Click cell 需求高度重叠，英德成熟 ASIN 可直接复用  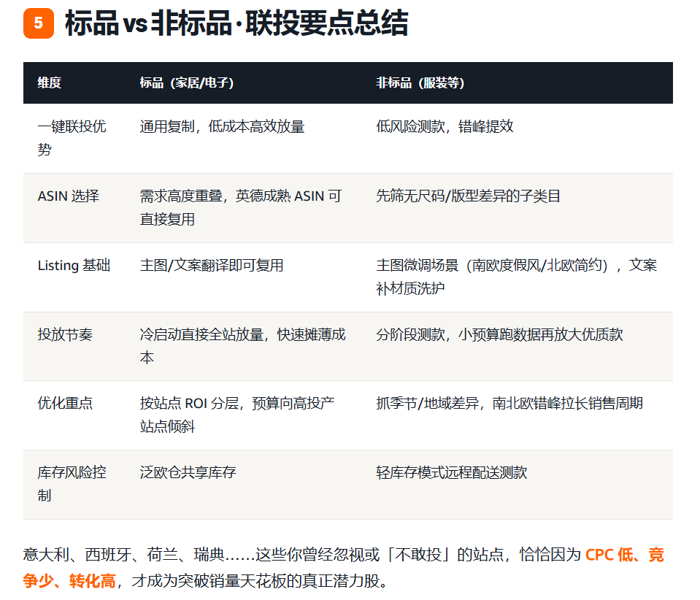click(241, 207)
